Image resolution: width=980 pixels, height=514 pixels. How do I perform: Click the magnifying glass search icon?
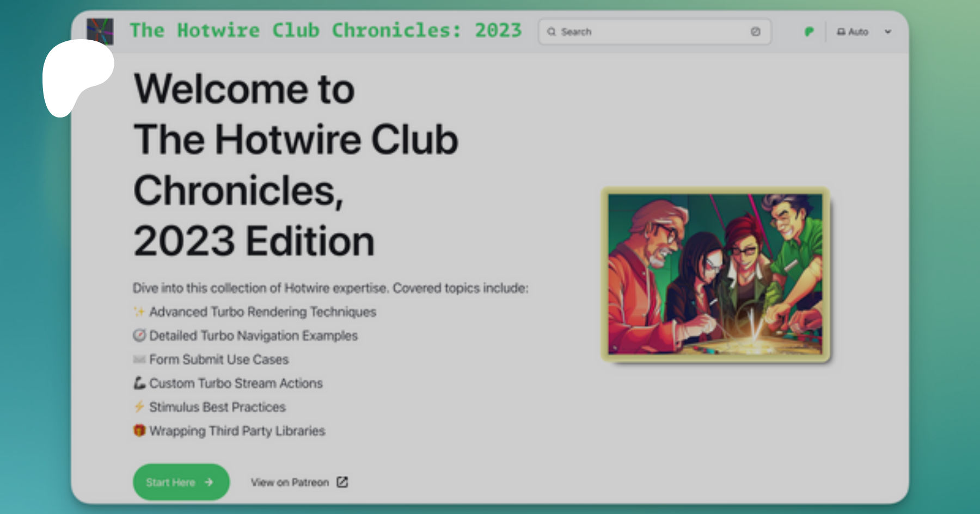(x=552, y=32)
